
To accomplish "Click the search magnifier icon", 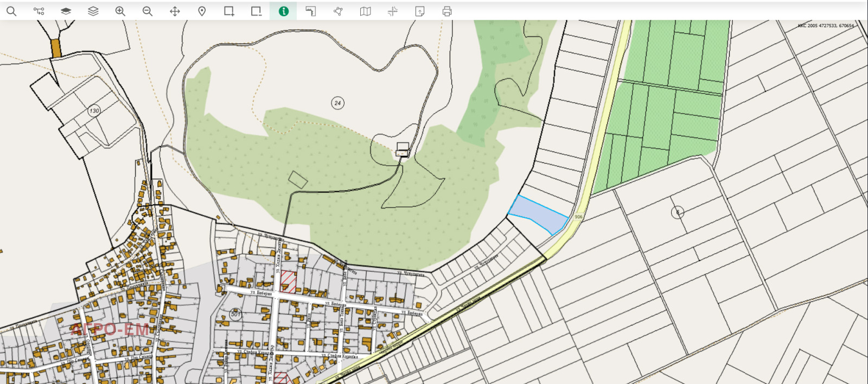I will pos(11,11).
